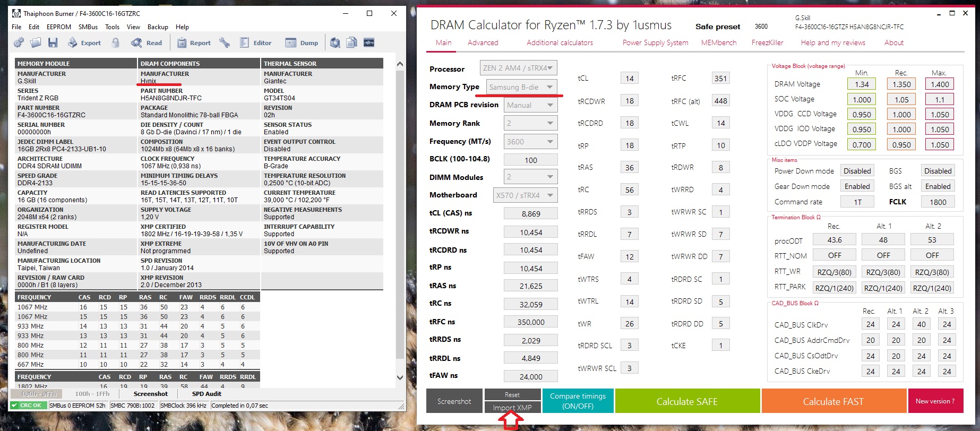980x431 pixels.
Task: Open the Memory Rank dropdown
Action: [530, 123]
